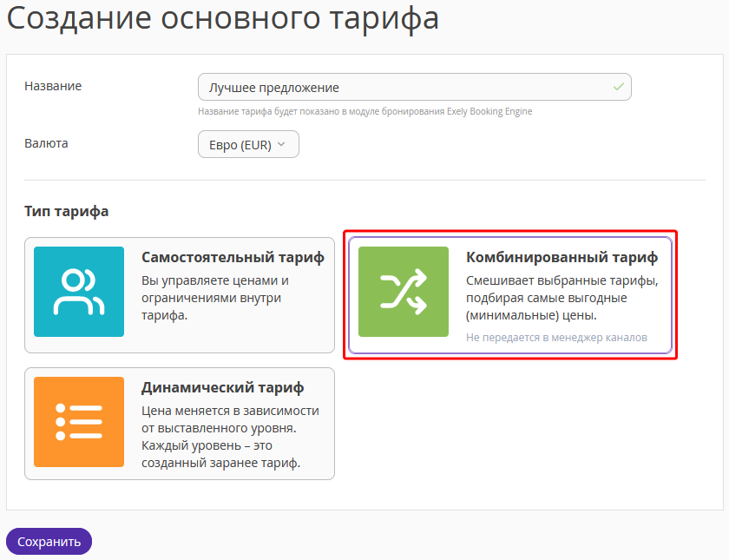Viewport: 729px width, 560px height.
Task: Click the blue users icon of Самостоятельный тариф
Action: pyautogui.click(x=79, y=292)
